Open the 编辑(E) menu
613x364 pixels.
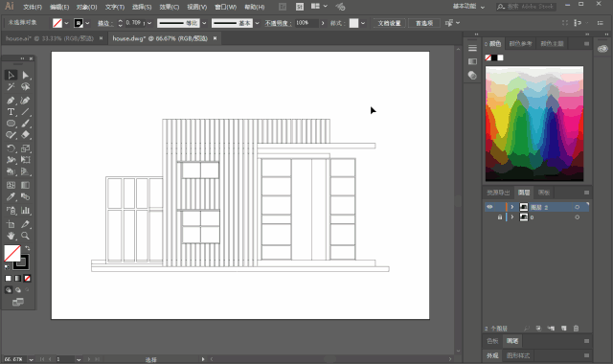pos(59,7)
